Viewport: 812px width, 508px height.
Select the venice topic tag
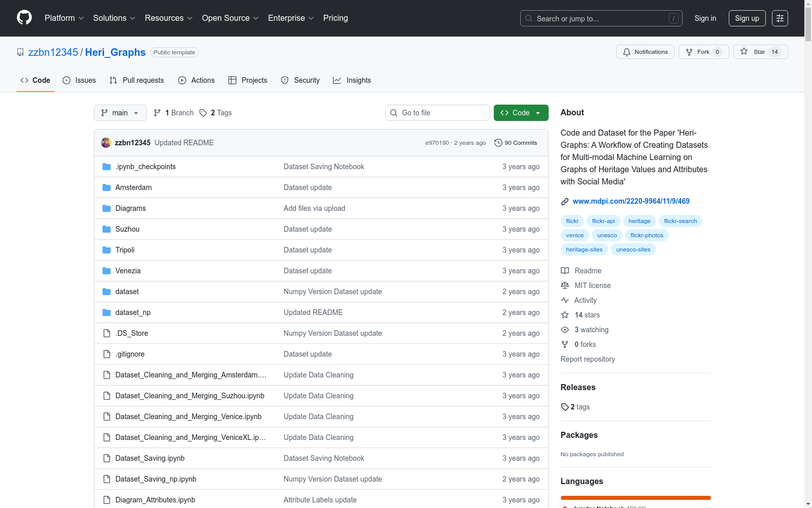pos(575,235)
